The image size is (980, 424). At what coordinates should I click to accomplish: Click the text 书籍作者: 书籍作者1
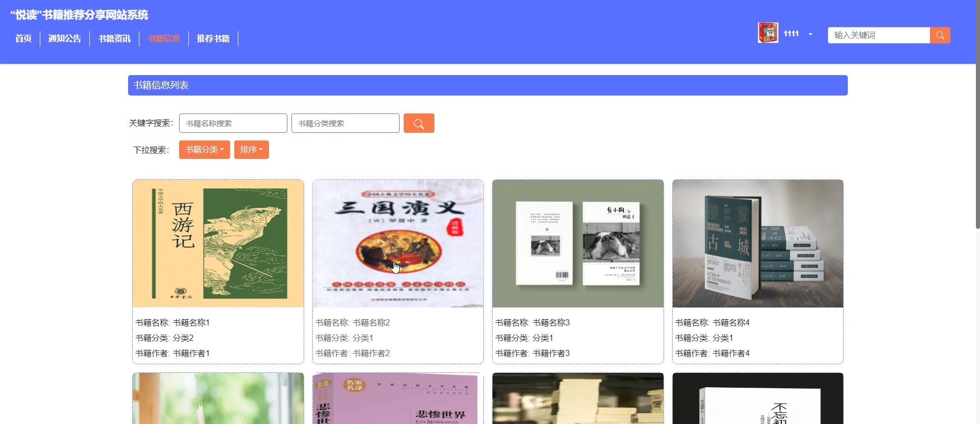[173, 354]
